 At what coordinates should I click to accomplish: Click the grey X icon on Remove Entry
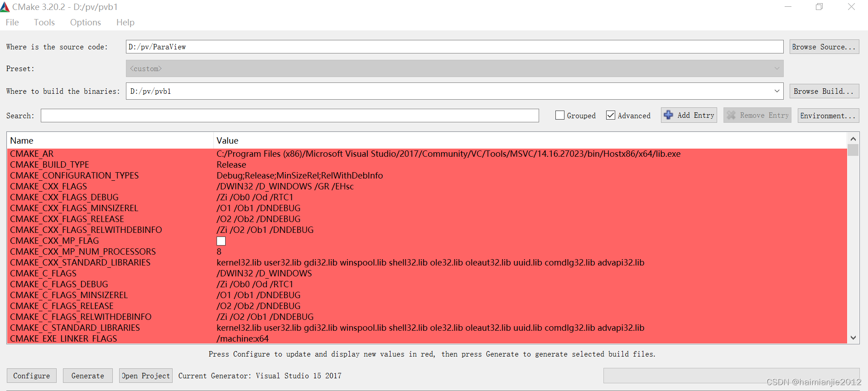click(x=731, y=115)
